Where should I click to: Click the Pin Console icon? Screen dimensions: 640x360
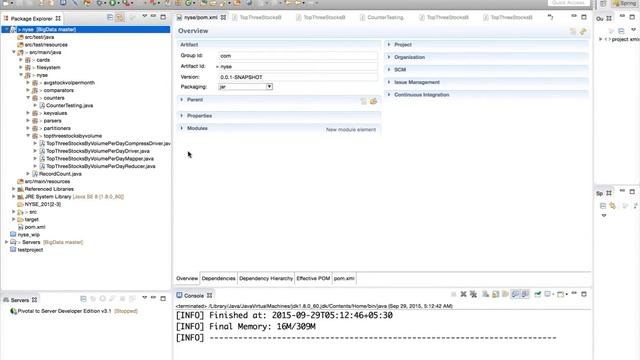(x=538, y=294)
